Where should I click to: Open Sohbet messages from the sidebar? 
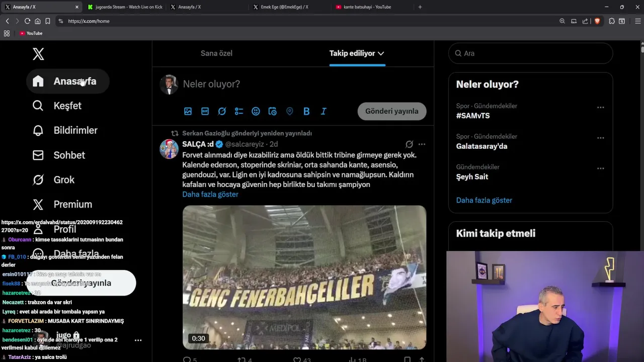[59, 155]
